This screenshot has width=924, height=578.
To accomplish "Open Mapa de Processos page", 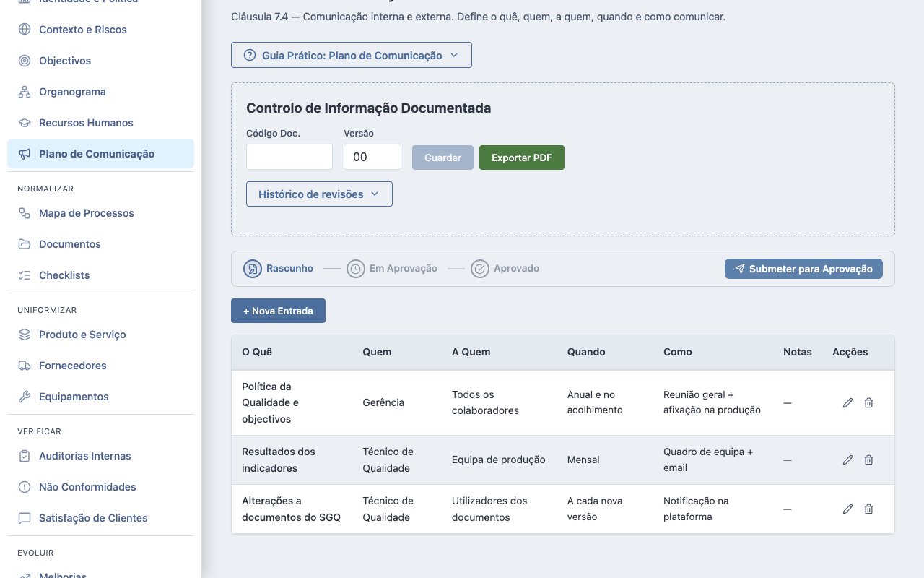I will click(x=100, y=213).
